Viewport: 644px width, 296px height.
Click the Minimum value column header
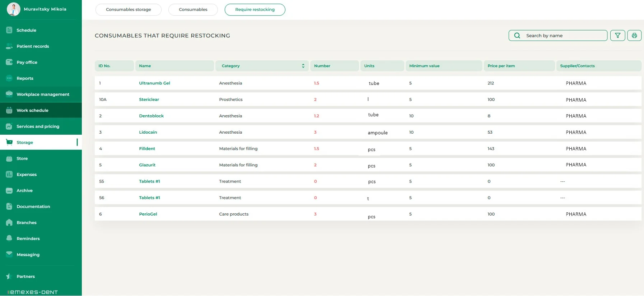(x=444, y=66)
